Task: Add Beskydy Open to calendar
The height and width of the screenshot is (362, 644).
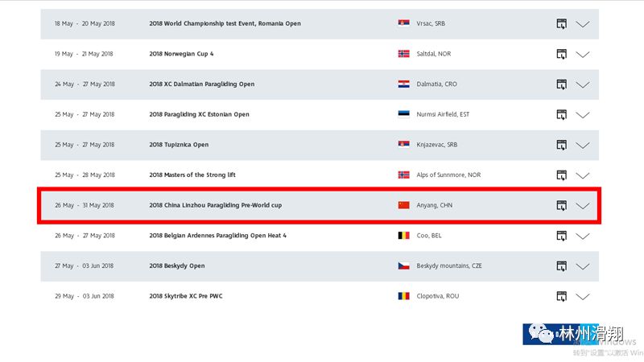Action: (x=561, y=266)
